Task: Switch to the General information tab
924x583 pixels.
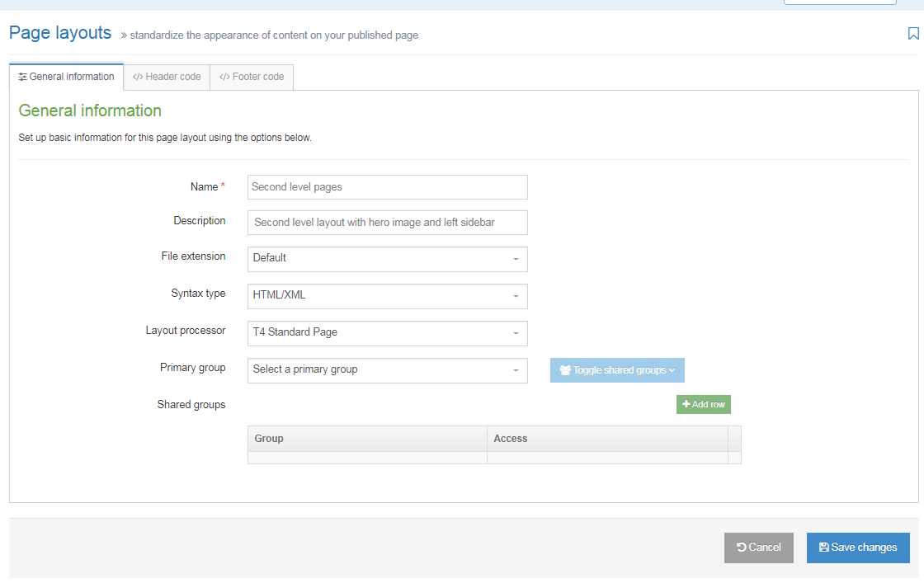Action: point(66,77)
